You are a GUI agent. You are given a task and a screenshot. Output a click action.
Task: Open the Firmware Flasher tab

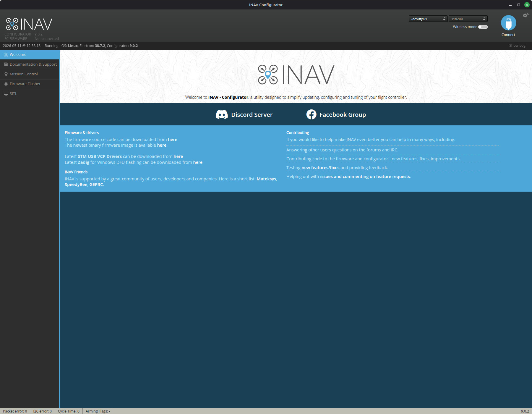pyautogui.click(x=30, y=84)
